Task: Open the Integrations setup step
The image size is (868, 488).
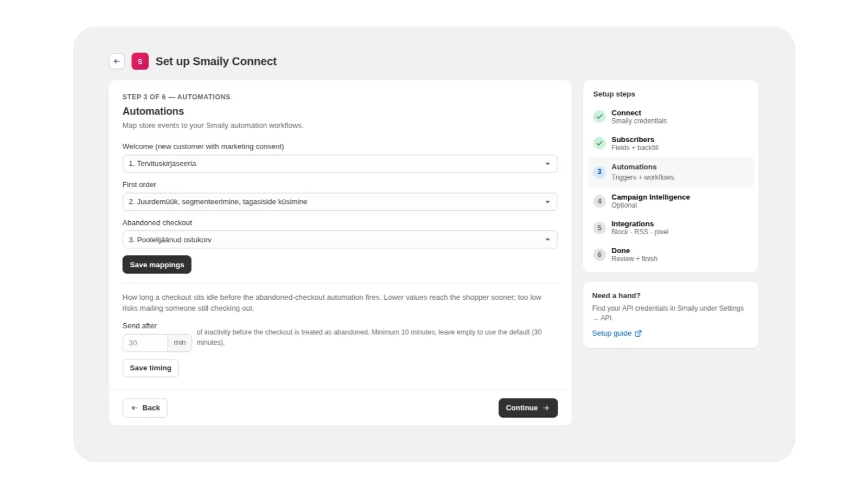Action: [671, 228]
